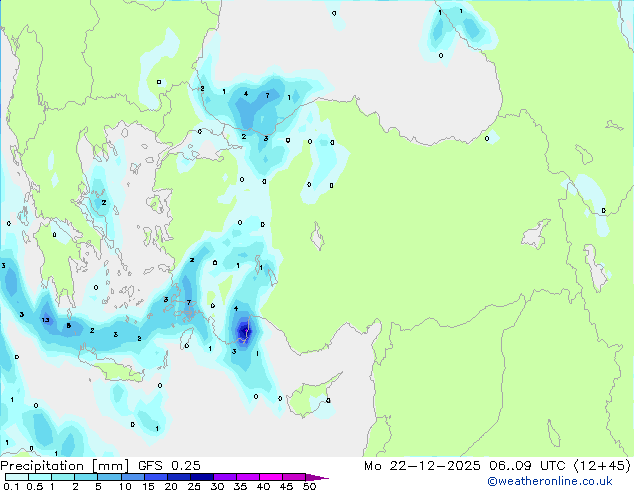Select the legend label '10'
634x490 pixels.
(x=125, y=486)
